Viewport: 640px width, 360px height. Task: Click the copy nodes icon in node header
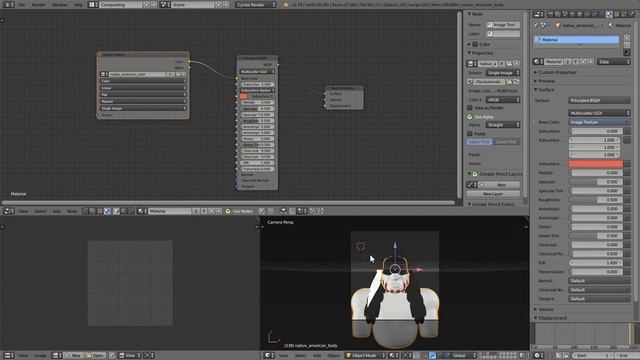pyautogui.click(x=313, y=211)
